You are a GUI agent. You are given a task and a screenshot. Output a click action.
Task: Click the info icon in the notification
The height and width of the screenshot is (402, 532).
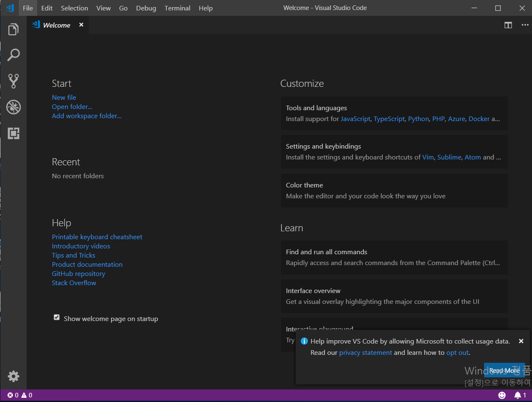(x=304, y=341)
